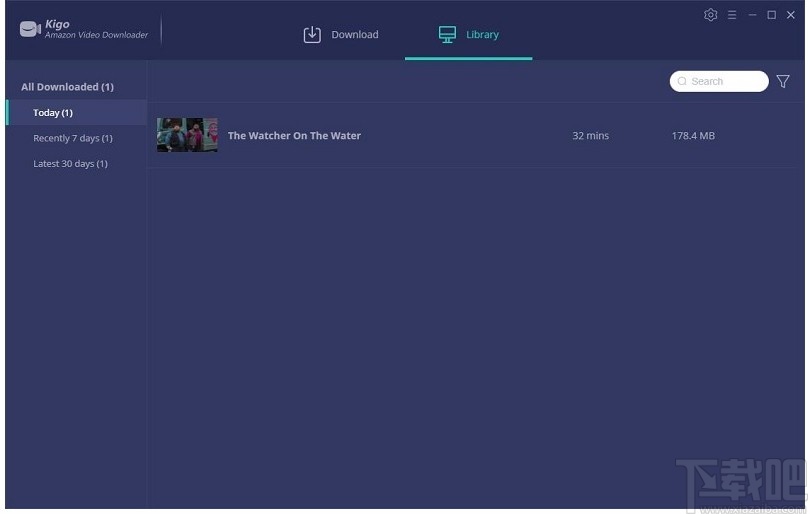The height and width of the screenshot is (514, 810).
Task: Click The Watcher On The Water title
Action: point(294,135)
